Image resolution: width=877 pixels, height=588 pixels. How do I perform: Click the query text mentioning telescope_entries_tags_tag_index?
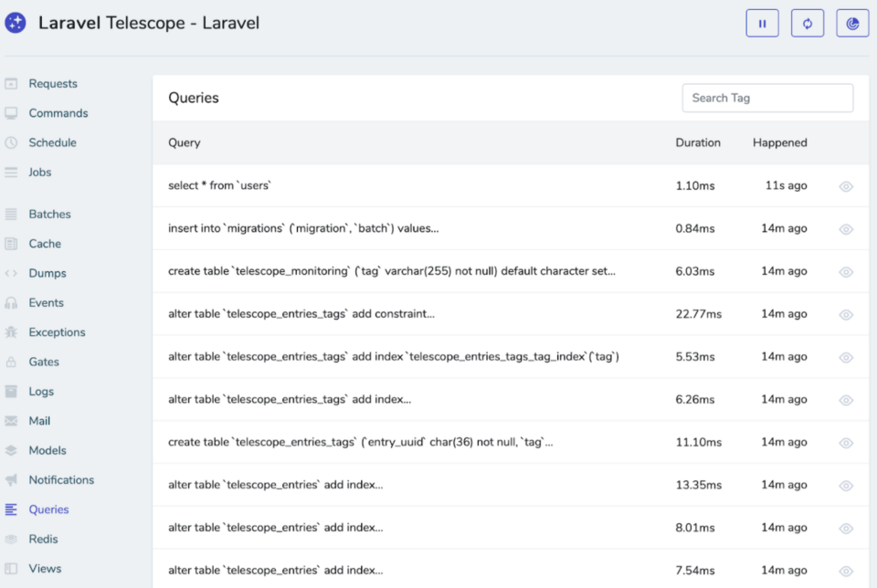pos(394,357)
